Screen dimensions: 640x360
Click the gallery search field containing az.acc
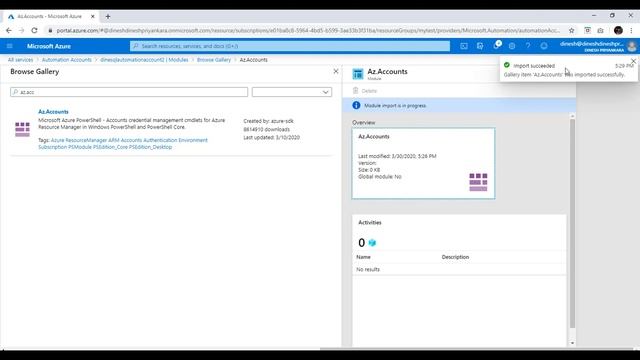(129, 92)
